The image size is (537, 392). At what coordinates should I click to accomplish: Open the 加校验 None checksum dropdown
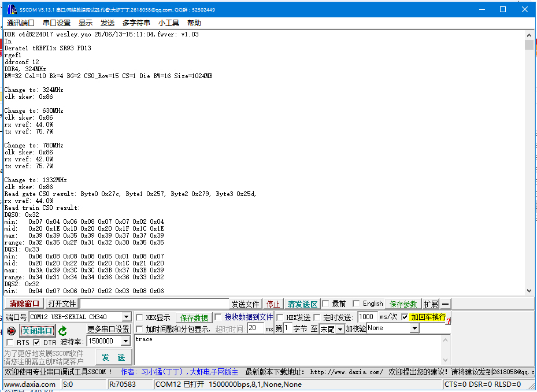(x=413, y=328)
